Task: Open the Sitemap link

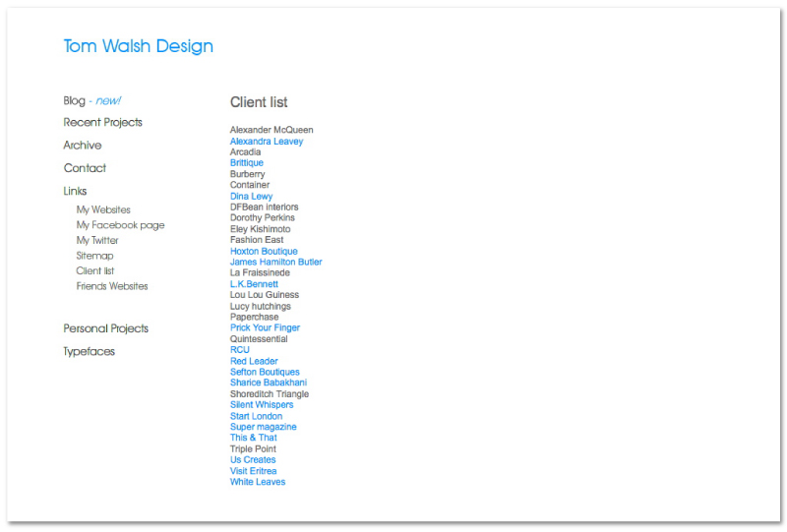Action: (94, 256)
